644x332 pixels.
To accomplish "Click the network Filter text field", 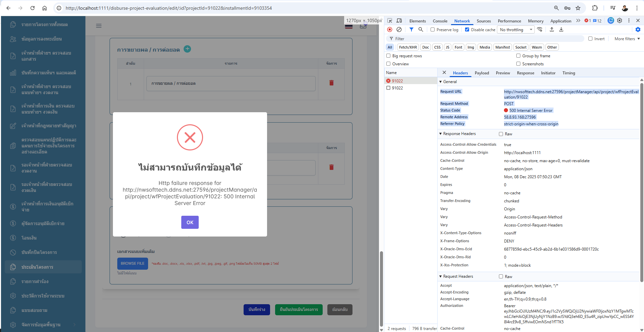I will [x=486, y=39].
